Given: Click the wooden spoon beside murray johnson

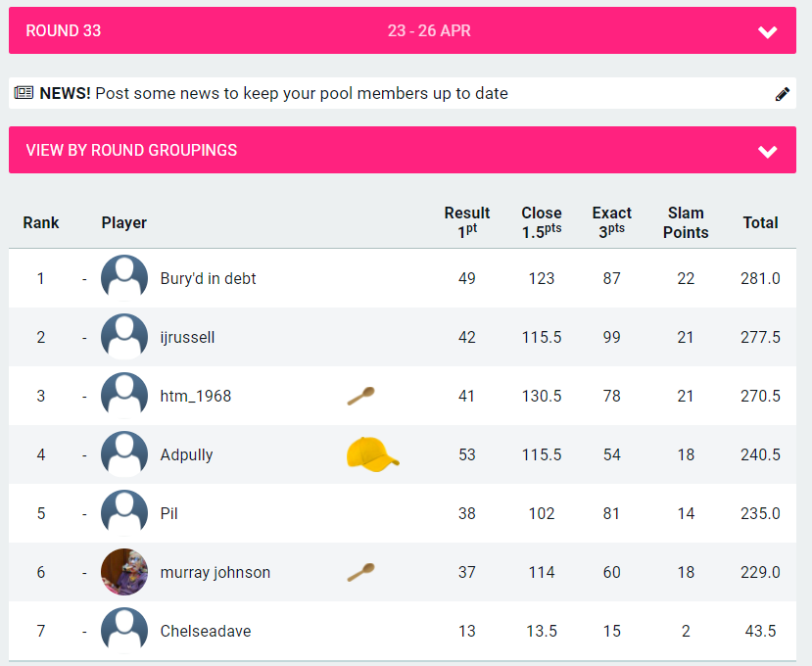Looking at the screenshot, I should 361,572.
